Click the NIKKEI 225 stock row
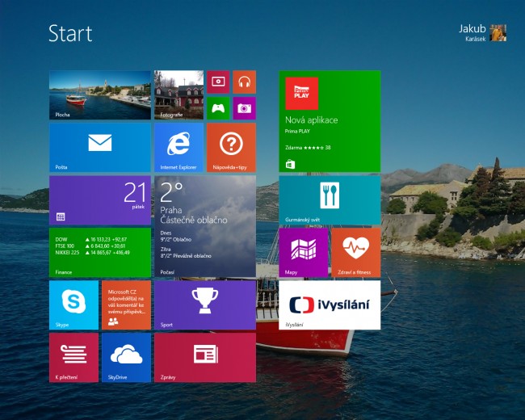The width and height of the screenshot is (525, 420). pos(92,253)
